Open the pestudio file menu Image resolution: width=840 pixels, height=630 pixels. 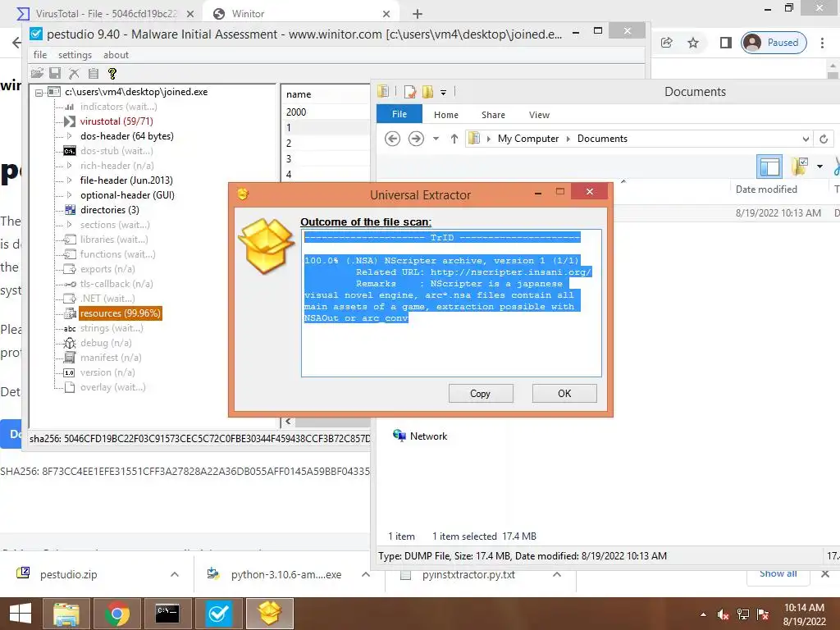[x=39, y=55]
